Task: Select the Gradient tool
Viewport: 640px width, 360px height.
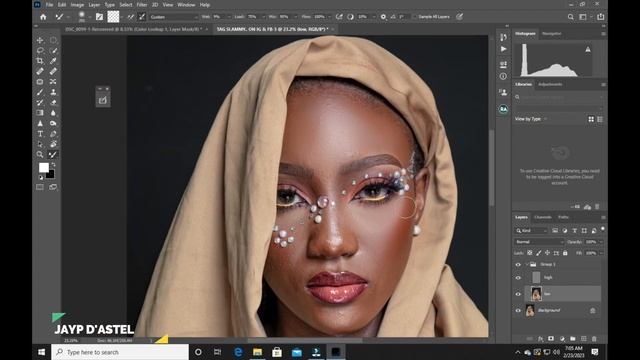Action: (40, 113)
